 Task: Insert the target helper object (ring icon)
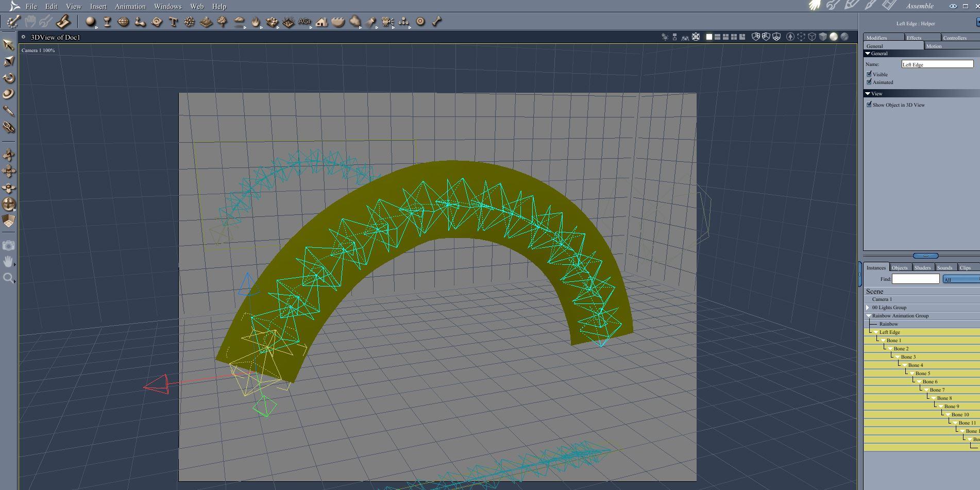[x=420, y=22]
